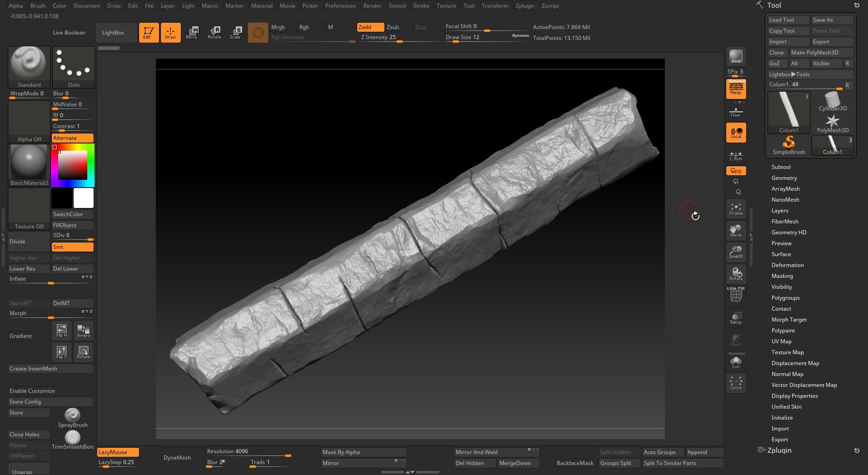Open the Dots stroke picker

click(74, 67)
